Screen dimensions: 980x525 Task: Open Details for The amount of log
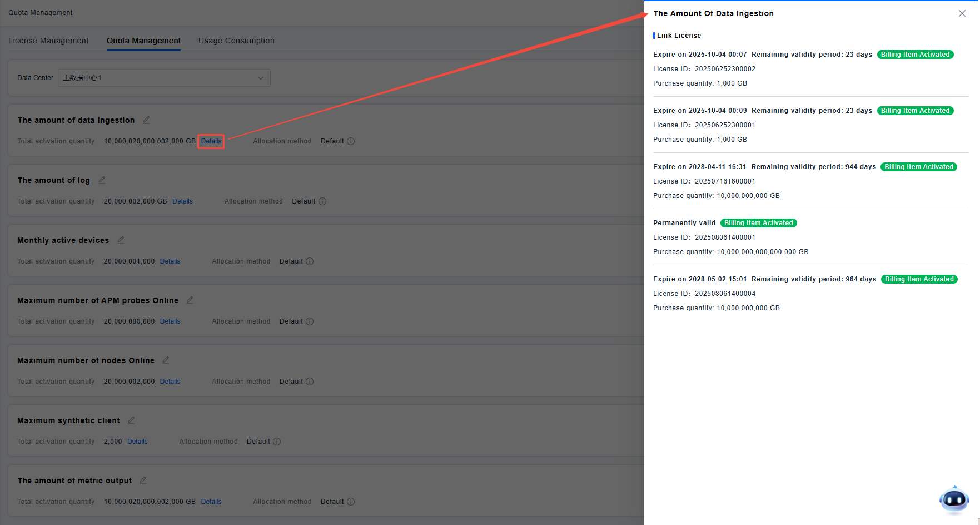click(x=182, y=201)
